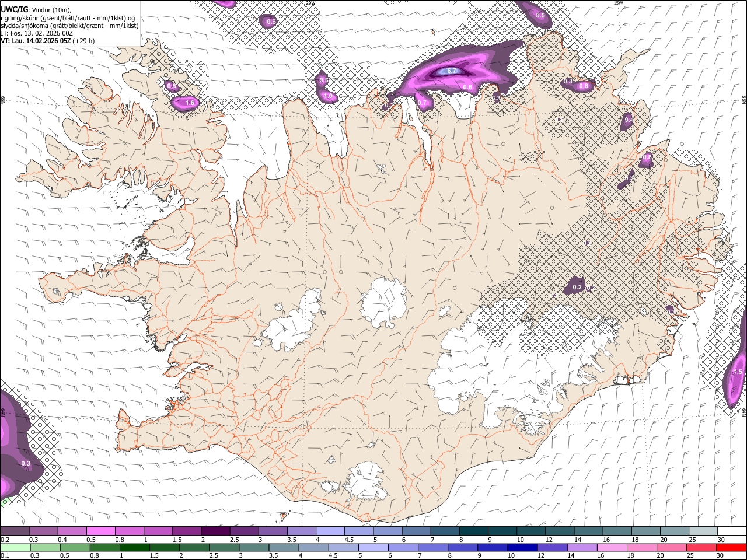The width and height of the screenshot is (747, 560).
Task: Click the 9 label on the lower scale
Action: [480, 555]
